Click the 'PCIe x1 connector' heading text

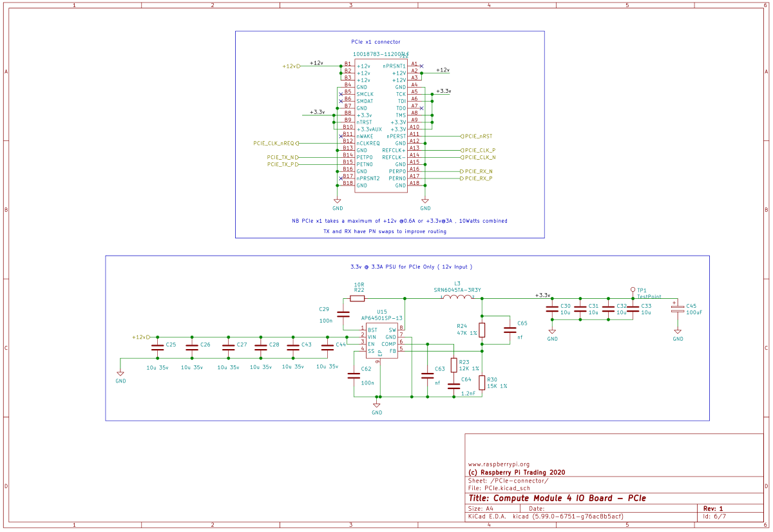click(x=376, y=42)
